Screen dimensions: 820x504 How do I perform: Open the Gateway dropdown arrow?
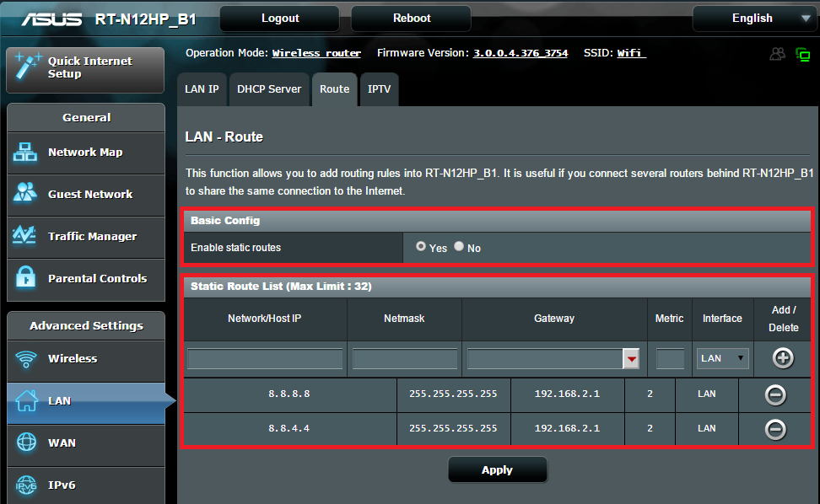point(631,359)
